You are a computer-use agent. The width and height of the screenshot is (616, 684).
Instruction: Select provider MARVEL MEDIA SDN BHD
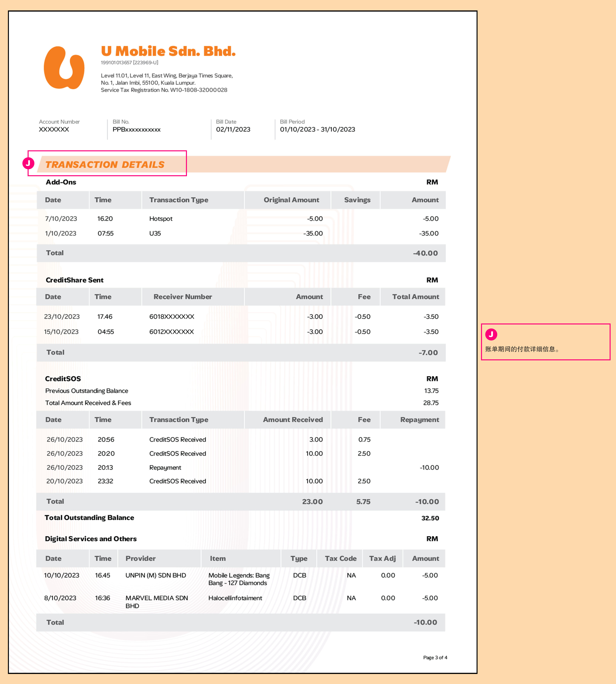157,602
